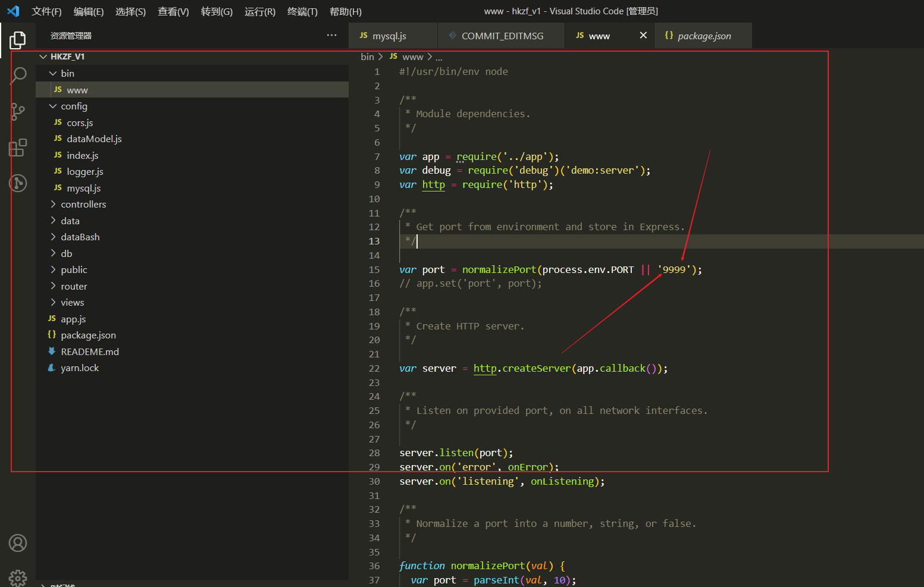This screenshot has height=587, width=924.
Task: Expand the controllers folder
Action: click(53, 204)
